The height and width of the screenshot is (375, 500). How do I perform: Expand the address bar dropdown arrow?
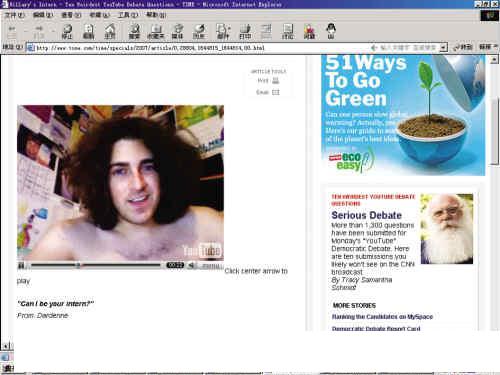point(443,48)
